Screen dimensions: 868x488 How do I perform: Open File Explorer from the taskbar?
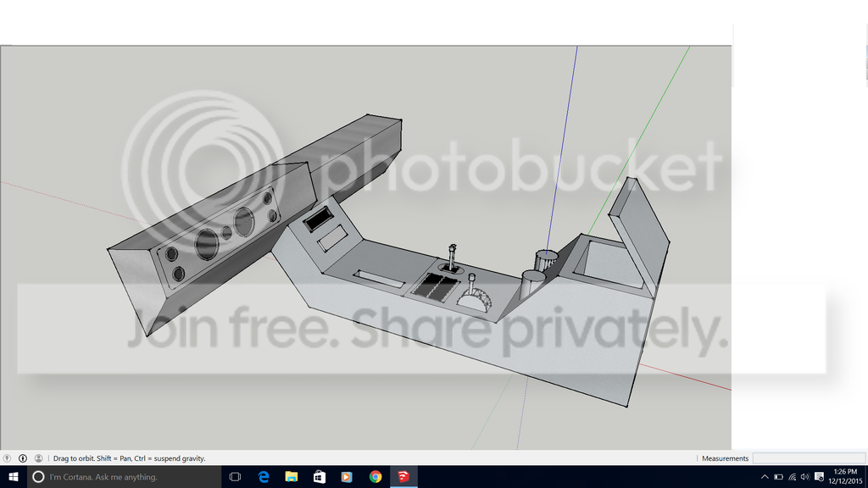pyautogui.click(x=292, y=476)
